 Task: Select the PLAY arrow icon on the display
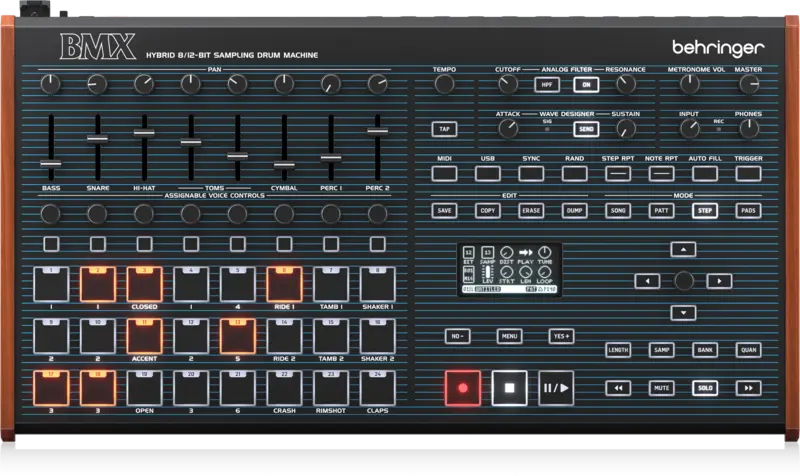point(526,253)
